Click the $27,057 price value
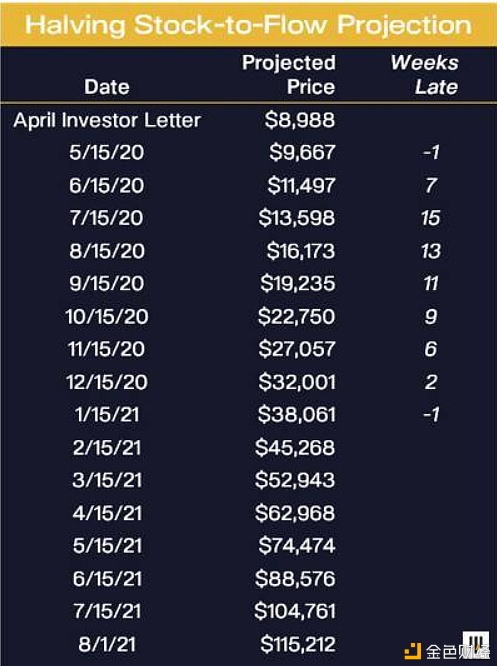Screen dimensions: 497x666 tap(297, 349)
